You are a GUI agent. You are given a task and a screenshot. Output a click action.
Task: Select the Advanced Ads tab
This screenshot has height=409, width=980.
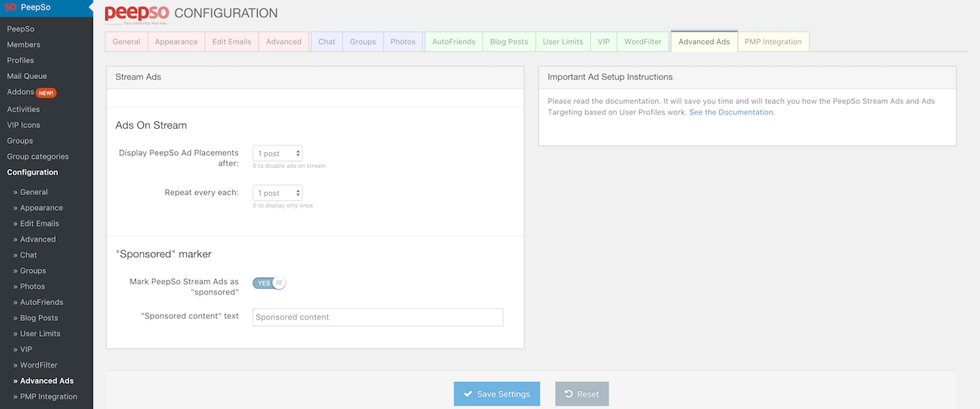tap(704, 41)
